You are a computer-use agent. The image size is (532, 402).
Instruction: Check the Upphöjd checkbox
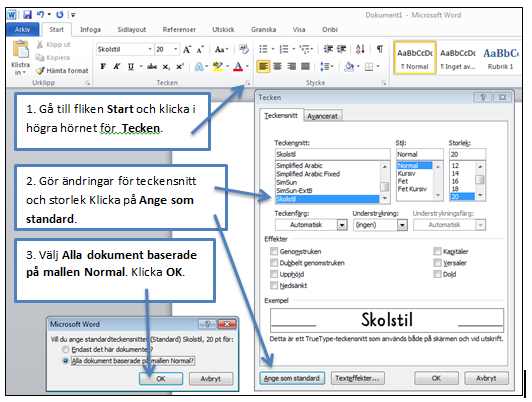[x=274, y=274]
